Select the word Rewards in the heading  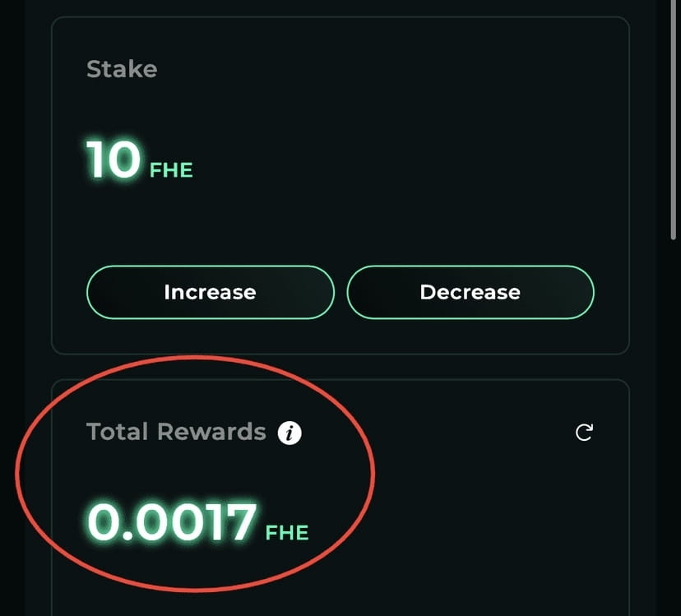click(211, 432)
